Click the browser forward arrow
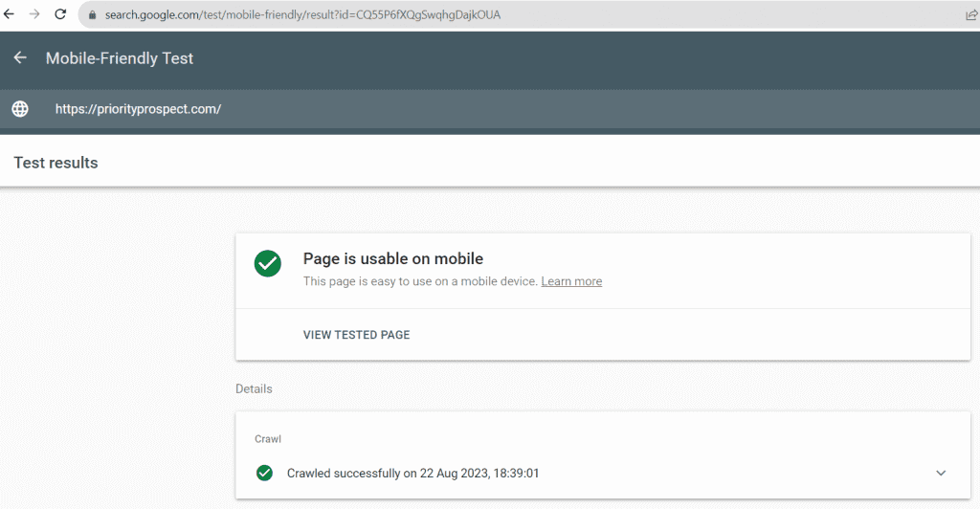Image resolution: width=980 pixels, height=509 pixels. tap(34, 13)
